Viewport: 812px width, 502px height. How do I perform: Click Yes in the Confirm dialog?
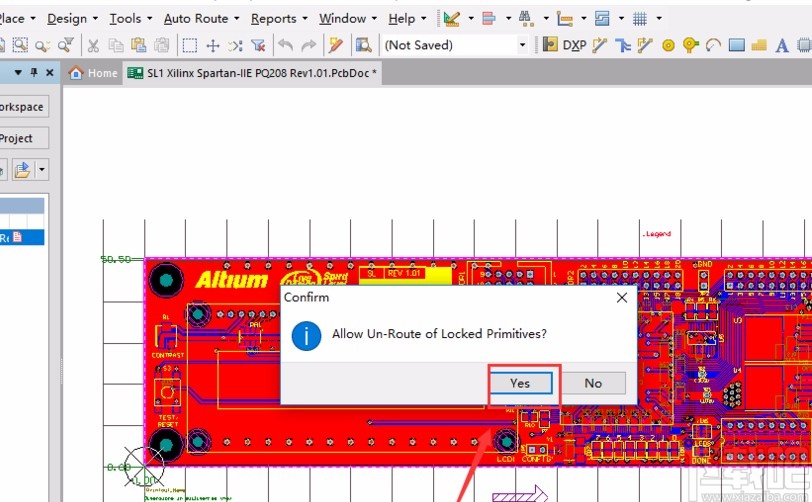(521, 383)
